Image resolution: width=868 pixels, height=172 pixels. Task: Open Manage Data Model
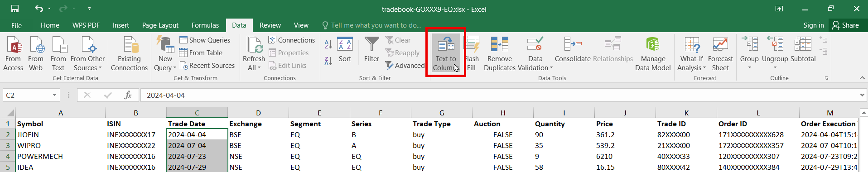[653, 53]
